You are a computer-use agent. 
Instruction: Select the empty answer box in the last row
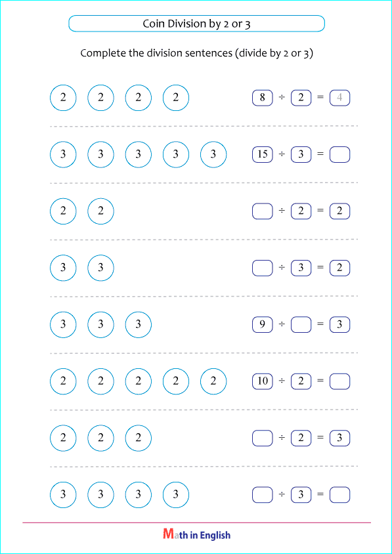pos(339,495)
